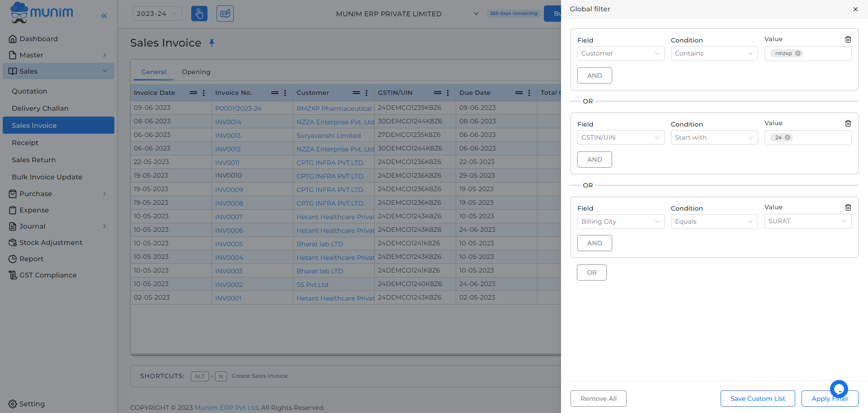
Task: Open Invoice Date column options menu
Action: pyautogui.click(x=204, y=93)
